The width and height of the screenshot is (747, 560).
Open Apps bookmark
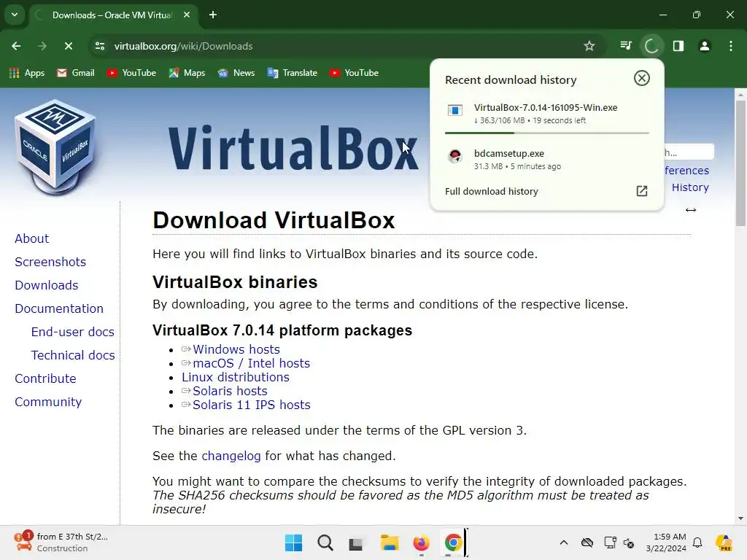27,73
